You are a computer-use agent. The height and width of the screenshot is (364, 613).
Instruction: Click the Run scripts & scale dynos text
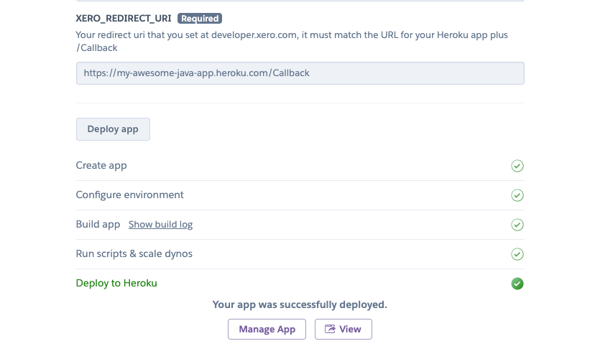tap(134, 254)
